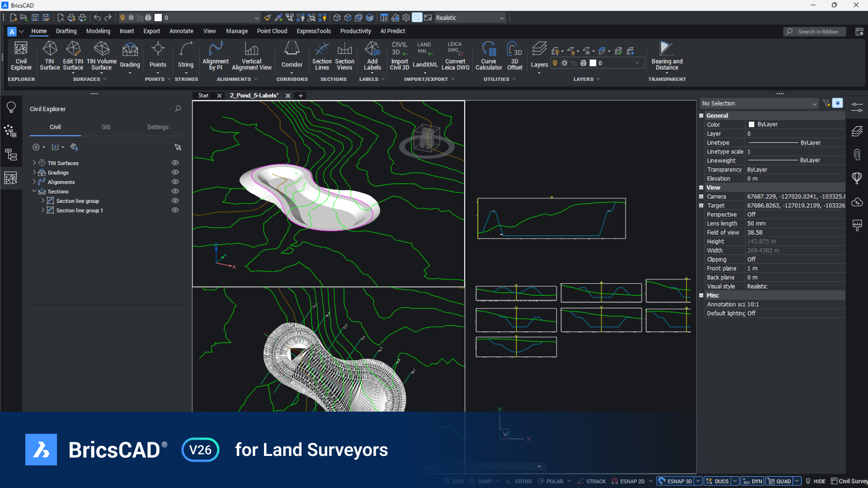Image resolution: width=868 pixels, height=488 pixels.
Task: Open the No Selection dropdown in Properties
Action: 759,103
